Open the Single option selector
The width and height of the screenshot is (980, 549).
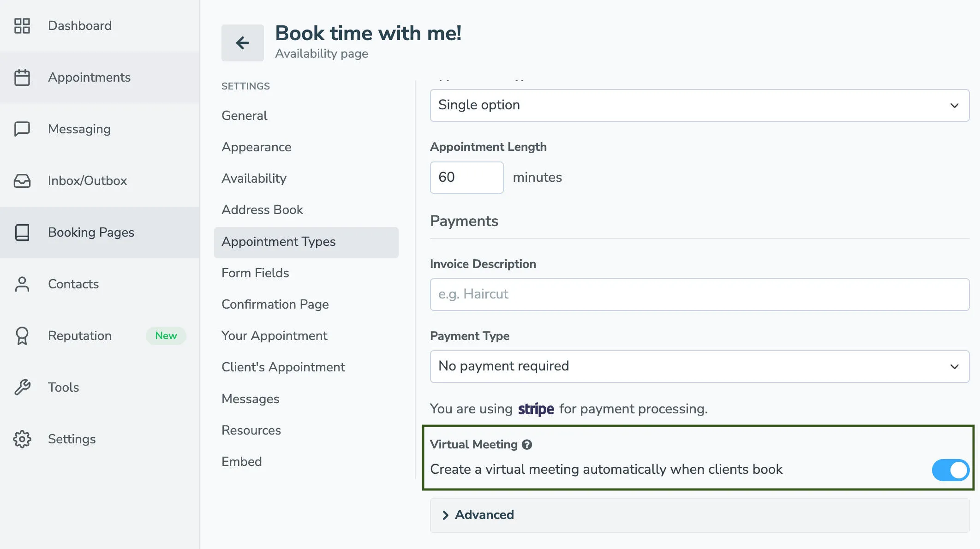point(699,105)
